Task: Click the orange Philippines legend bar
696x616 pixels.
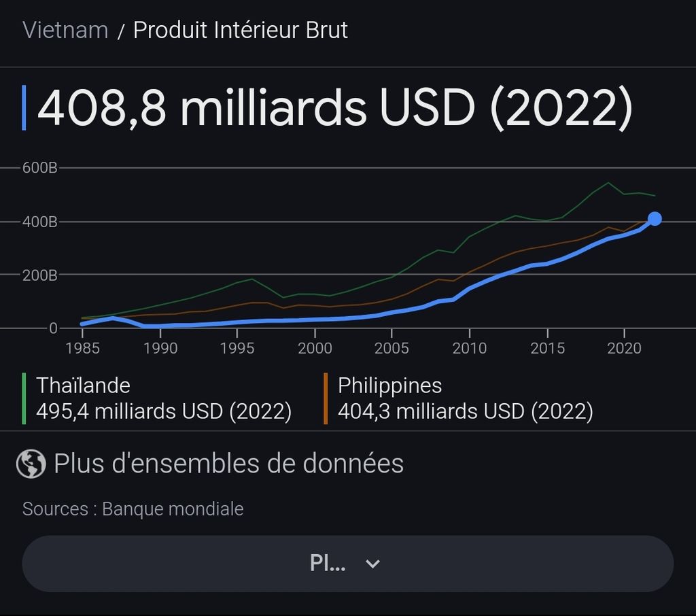Action: tap(326, 398)
